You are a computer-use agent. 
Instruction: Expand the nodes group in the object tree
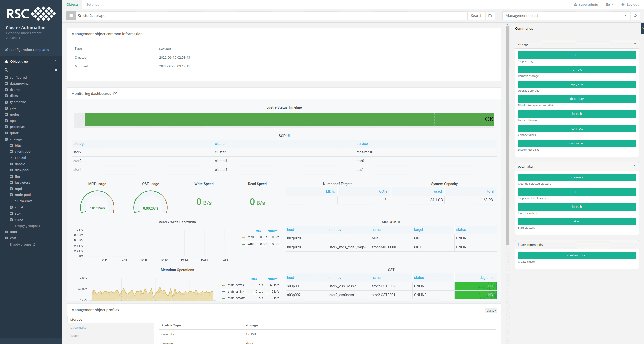tap(6, 114)
